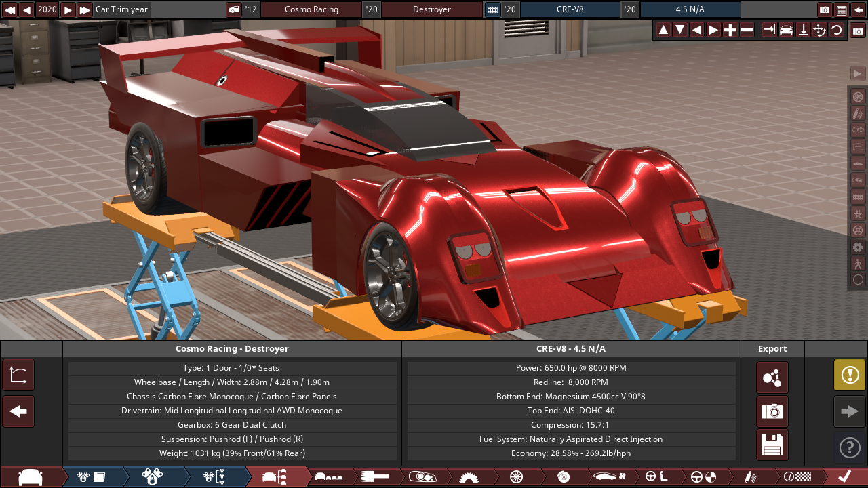The image size is (868, 488).
Task: Toggle the drivetrain visibility icon
Action: (x=858, y=129)
